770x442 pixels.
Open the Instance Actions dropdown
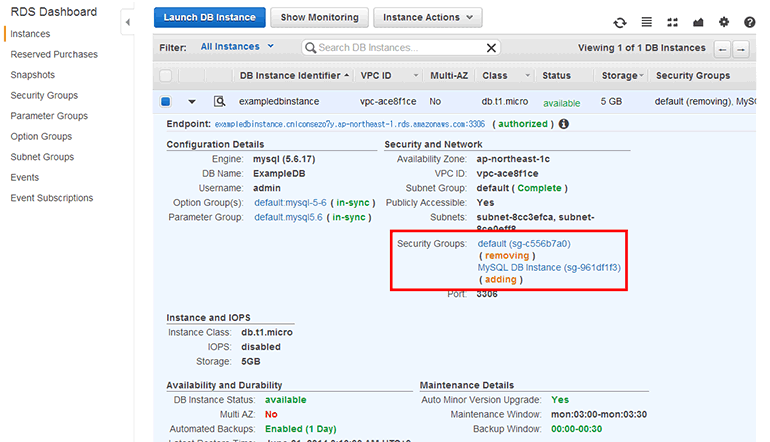coord(427,17)
